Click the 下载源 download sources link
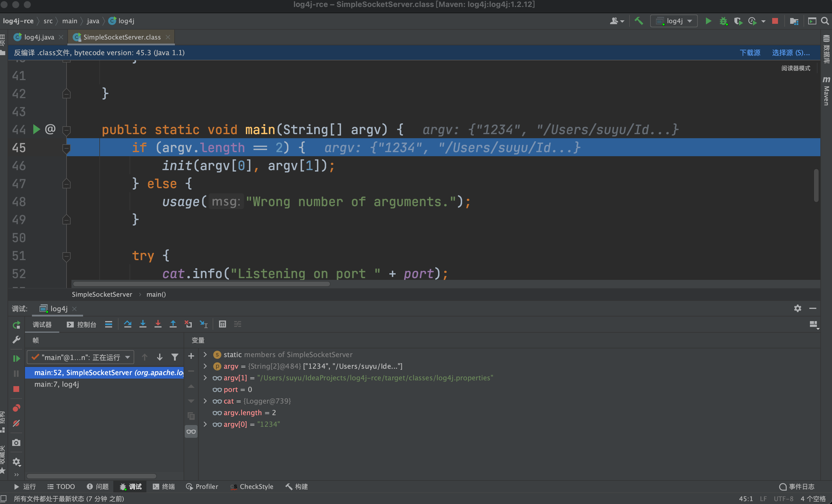The height and width of the screenshot is (504, 832). point(750,53)
